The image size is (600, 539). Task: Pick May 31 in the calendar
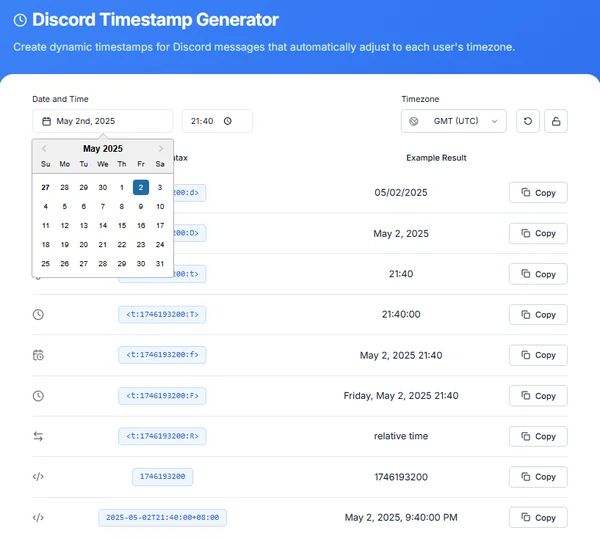[x=160, y=264]
